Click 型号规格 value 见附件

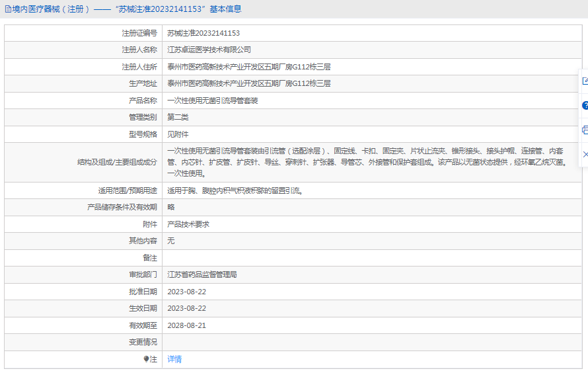click(178, 134)
